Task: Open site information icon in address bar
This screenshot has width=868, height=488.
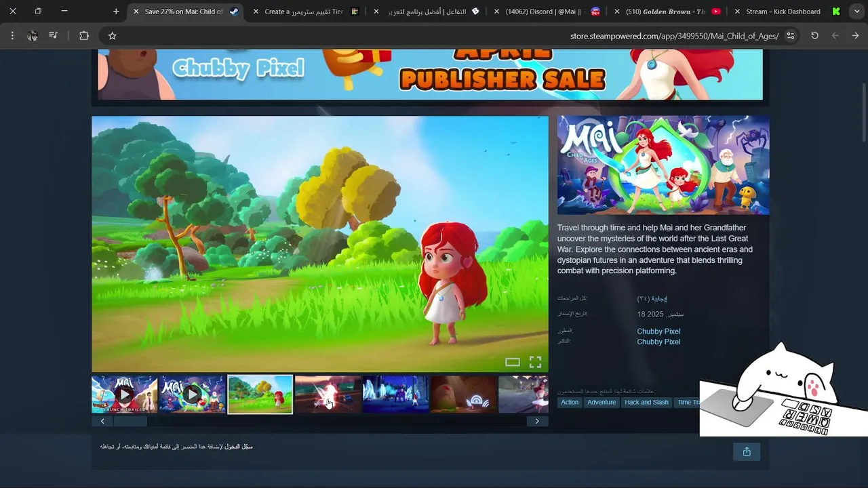Action: (x=791, y=36)
